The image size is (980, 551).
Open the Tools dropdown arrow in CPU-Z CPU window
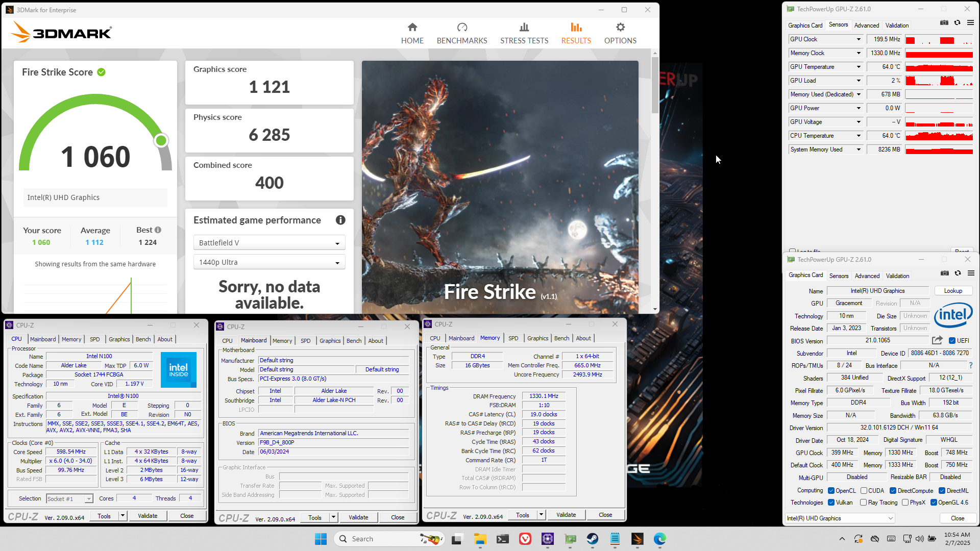point(122,516)
